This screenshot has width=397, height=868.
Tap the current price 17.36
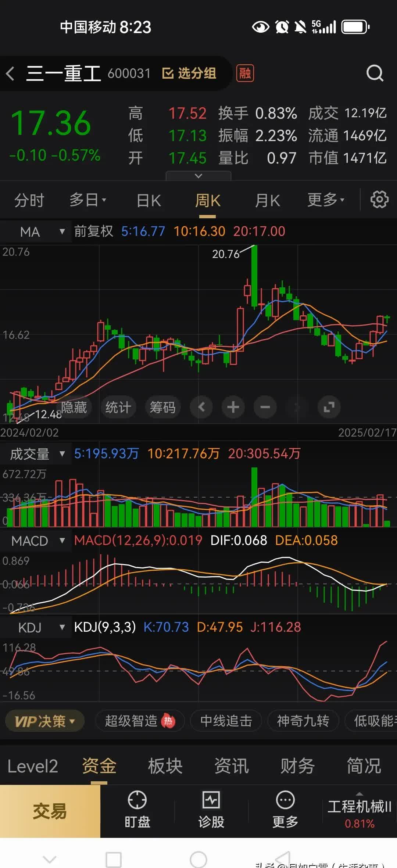tap(51, 123)
